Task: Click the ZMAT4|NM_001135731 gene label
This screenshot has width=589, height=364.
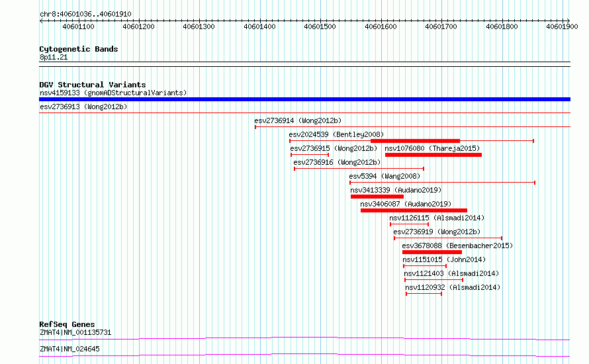Action: [75, 332]
